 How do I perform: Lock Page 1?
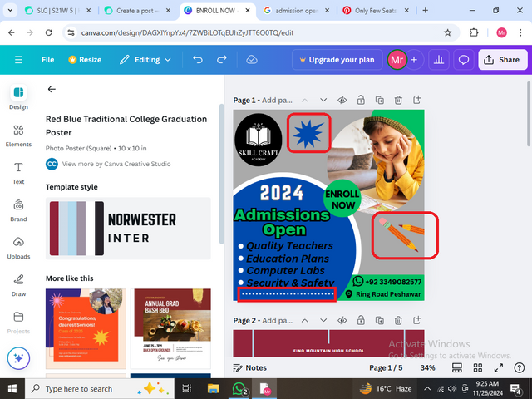361,100
